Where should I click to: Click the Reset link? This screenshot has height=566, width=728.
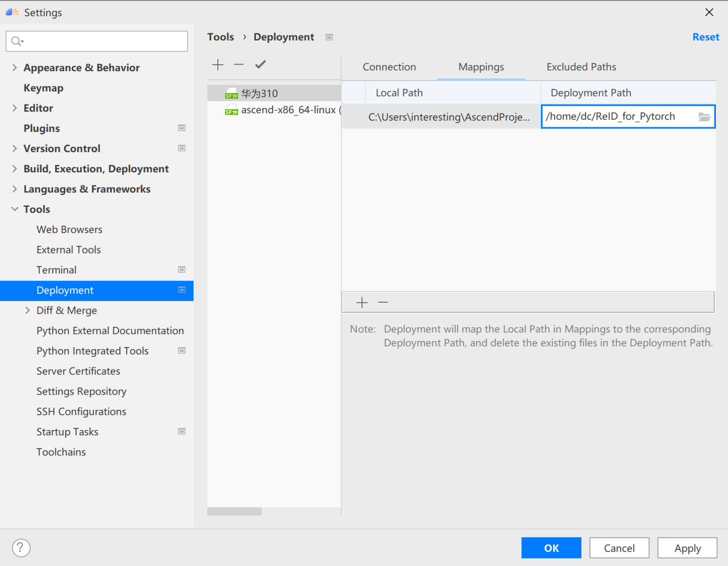coord(706,36)
